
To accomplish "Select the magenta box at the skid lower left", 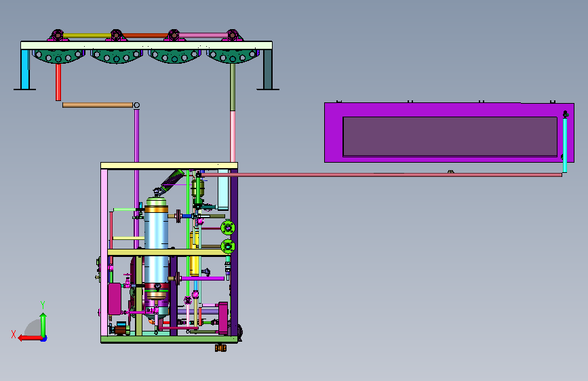I will tap(115, 299).
